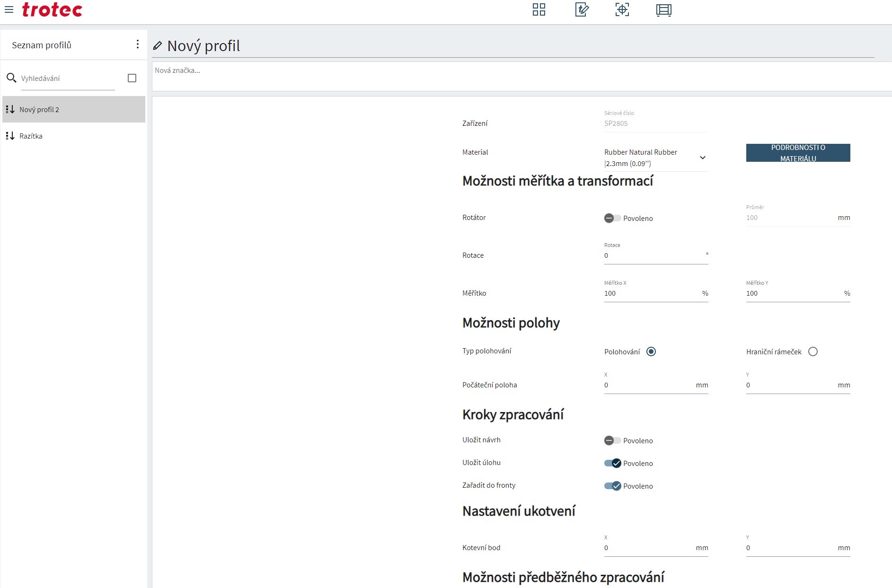This screenshot has width=892, height=588.
Task: Expand the Material dropdown
Action: pyautogui.click(x=703, y=158)
